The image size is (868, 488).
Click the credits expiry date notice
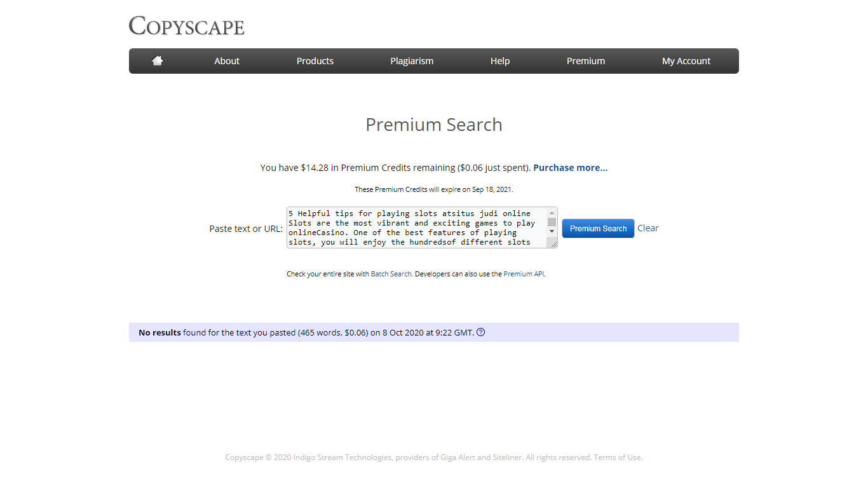434,189
